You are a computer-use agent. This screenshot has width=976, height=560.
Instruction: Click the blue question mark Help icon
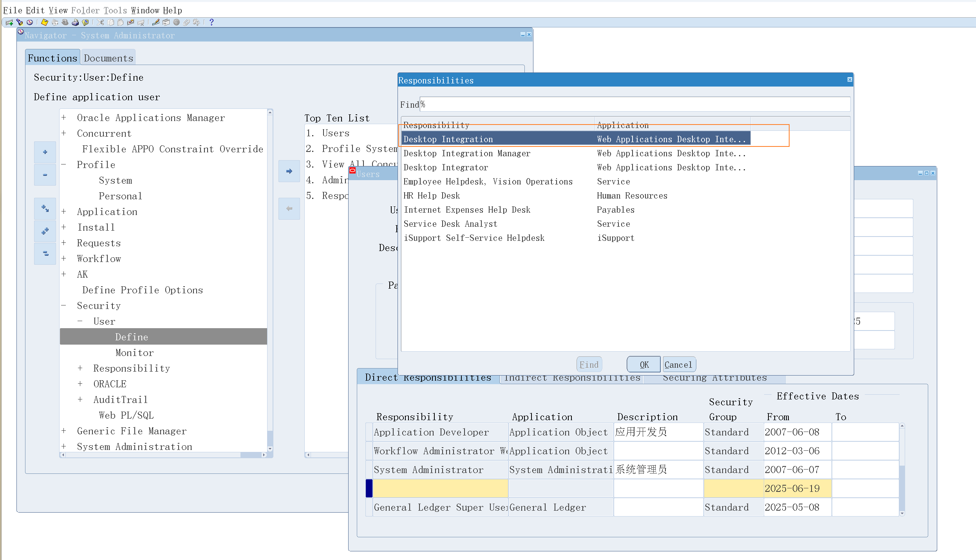[x=211, y=22]
